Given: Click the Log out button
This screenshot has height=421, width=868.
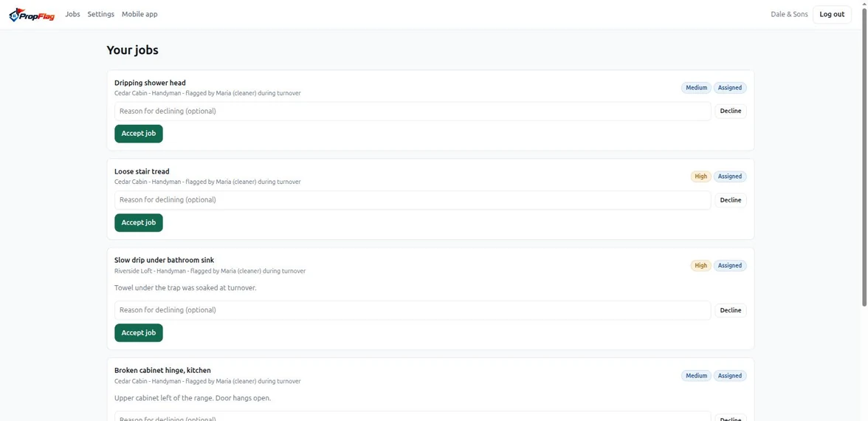Looking at the screenshot, I should coord(832,15).
